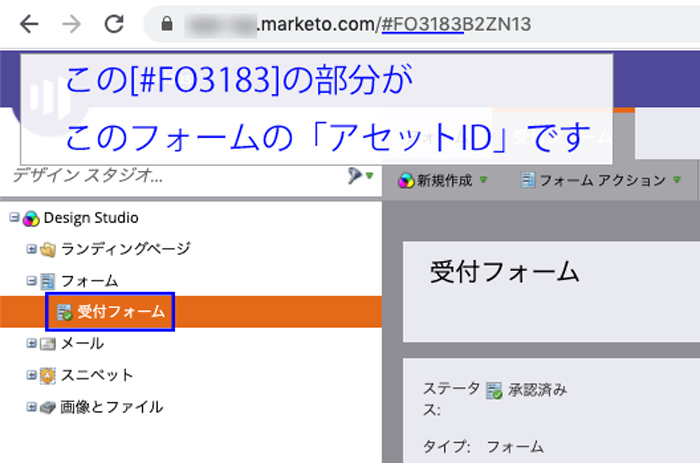This screenshot has height=463, width=700.
Task: Click the Design Studio color-wheel icon in tree
Action: pyautogui.click(x=31, y=218)
